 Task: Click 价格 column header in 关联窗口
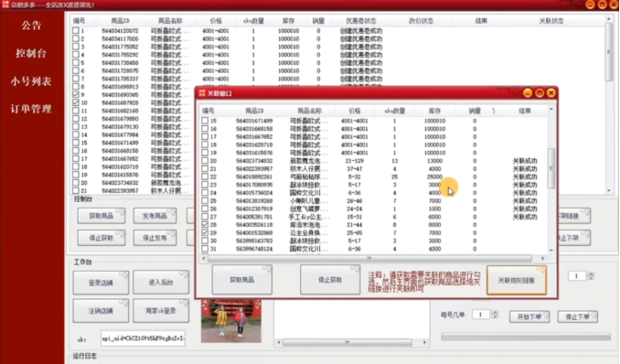point(355,111)
